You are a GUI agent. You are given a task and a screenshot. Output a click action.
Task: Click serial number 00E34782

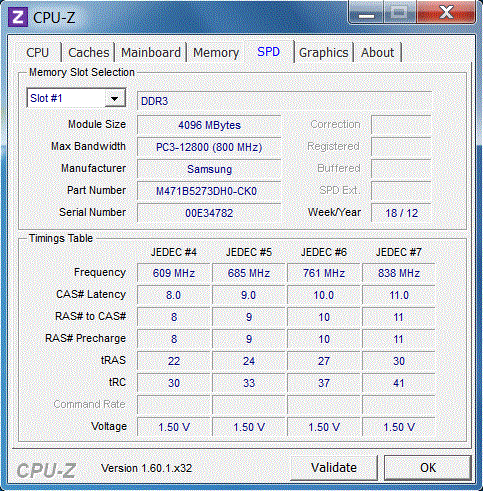coord(209,213)
